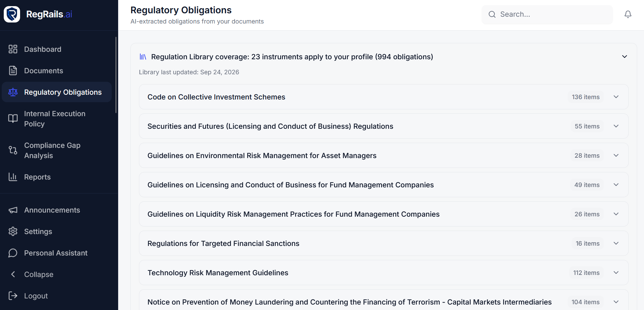Click the Regulatory Obligations scales icon
Image resolution: width=644 pixels, height=310 pixels.
[x=13, y=92]
